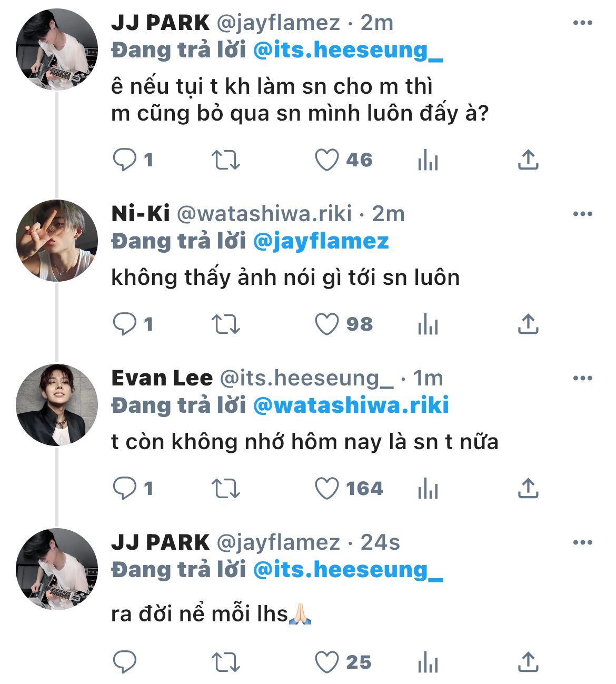View analytics for Ni-Ki's tweet

click(x=428, y=324)
